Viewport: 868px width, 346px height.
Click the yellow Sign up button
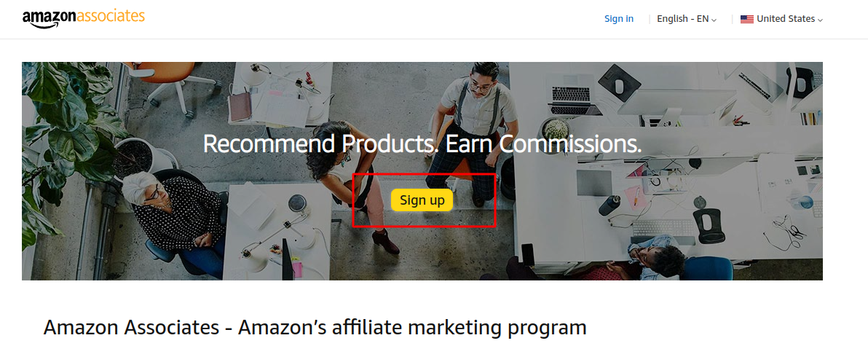[x=422, y=200]
